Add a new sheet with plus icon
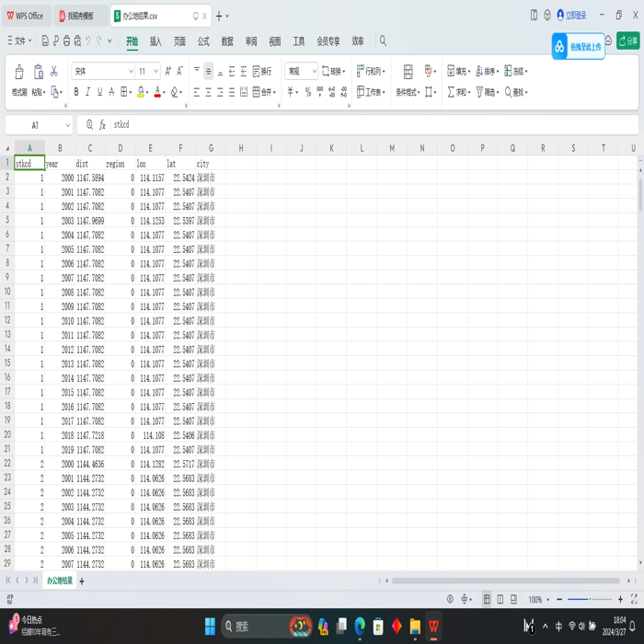Image resolution: width=644 pixels, height=644 pixels. point(82,581)
